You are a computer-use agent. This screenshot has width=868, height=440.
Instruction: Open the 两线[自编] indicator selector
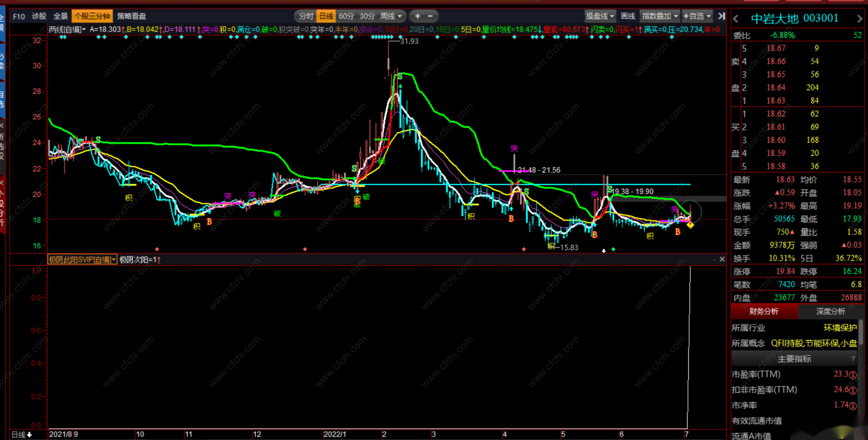[67, 30]
